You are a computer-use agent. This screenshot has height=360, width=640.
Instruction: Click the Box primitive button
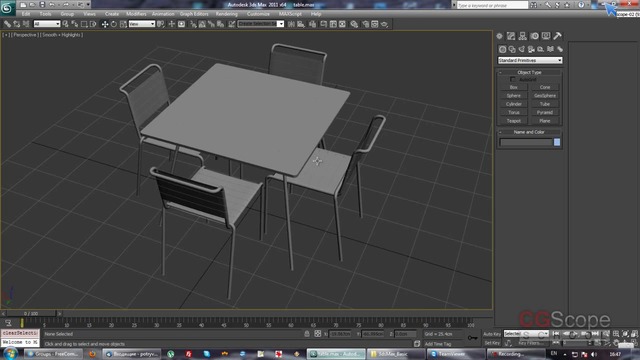coord(514,87)
